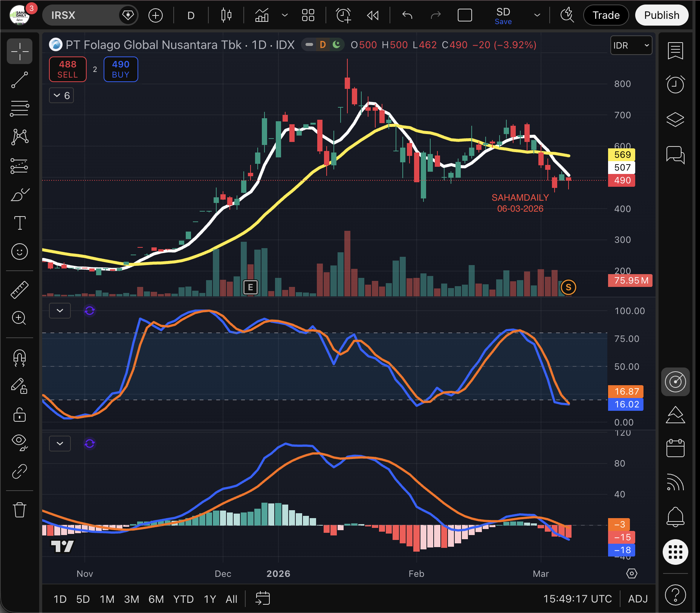
Task: Delete drawings with trash icon
Action: (20, 510)
